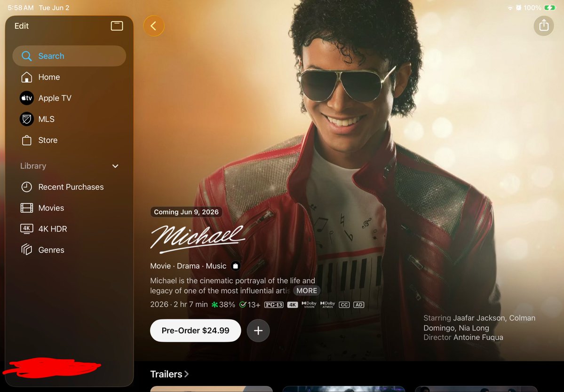Click director name Antoine Fuqua

coord(478,337)
